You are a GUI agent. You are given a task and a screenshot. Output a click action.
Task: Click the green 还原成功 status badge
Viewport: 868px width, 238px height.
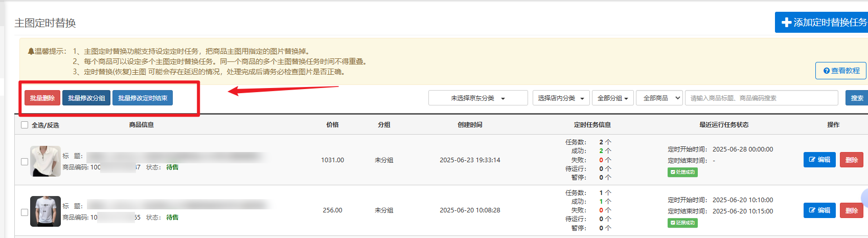682,223
